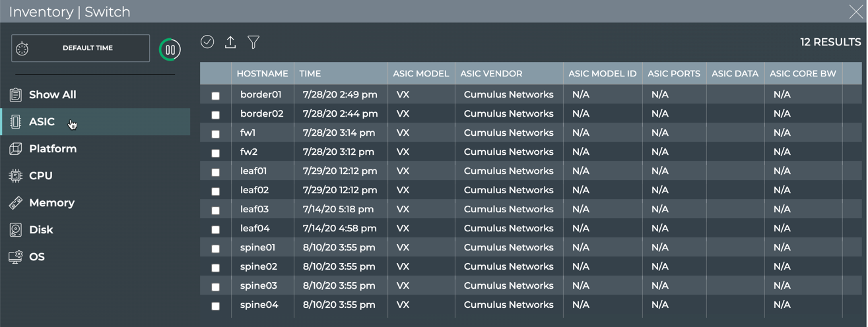Click the select all checkmark icon

coord(207,42)
